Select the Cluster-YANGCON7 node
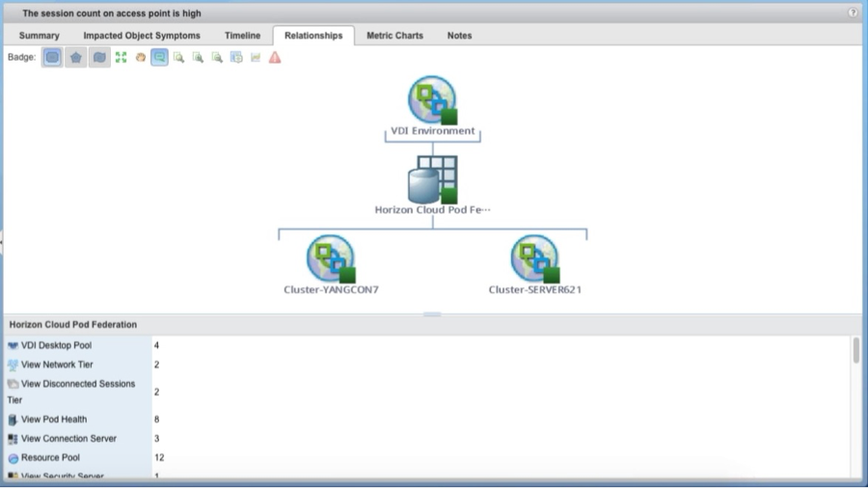The width and height of the screenshot is (868, 488). click(331, 258)
